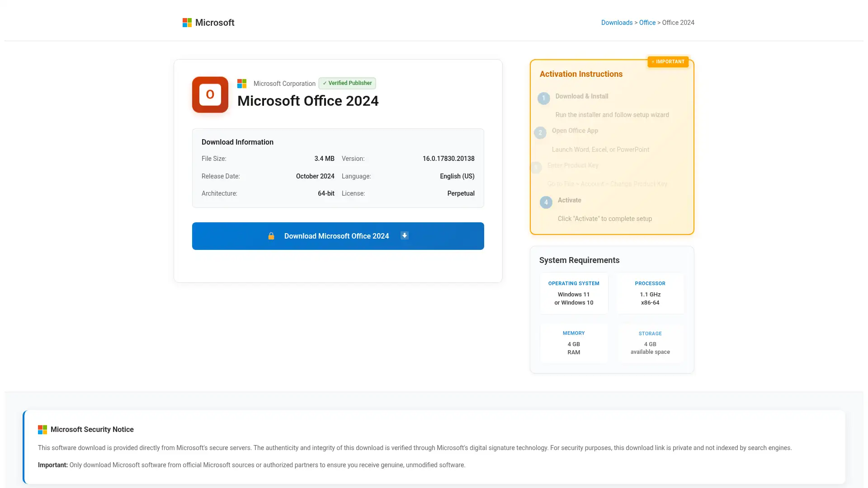This screenshot has height=488, width=868.
Task: Click the download arrow icon on the blue button
Action: 404,235
